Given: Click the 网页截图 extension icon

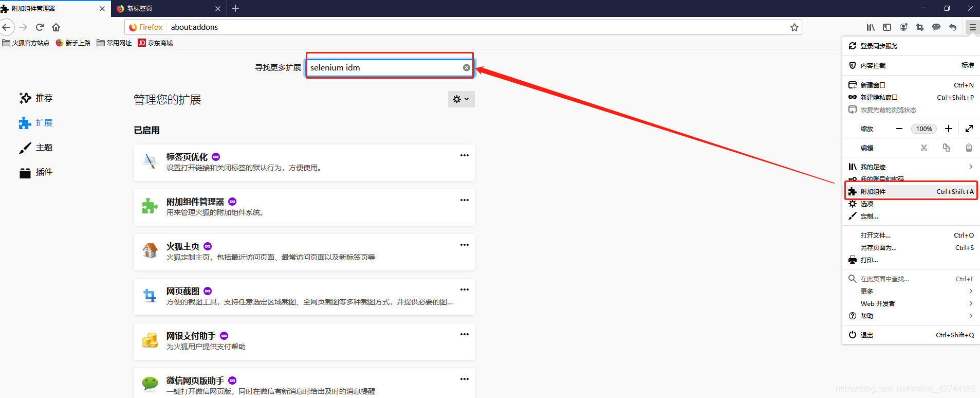Looking at the screenshot, I should point(150,296).
